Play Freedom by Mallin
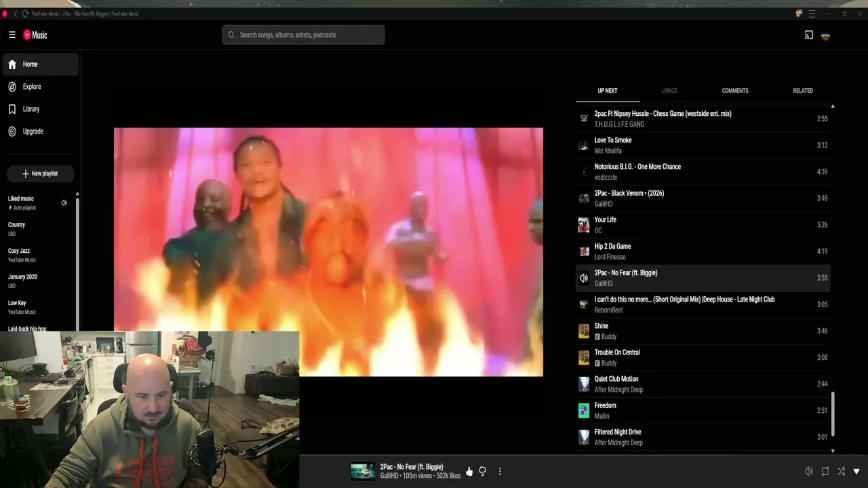Viewport: 868px width, 488px height. [703, 411]
